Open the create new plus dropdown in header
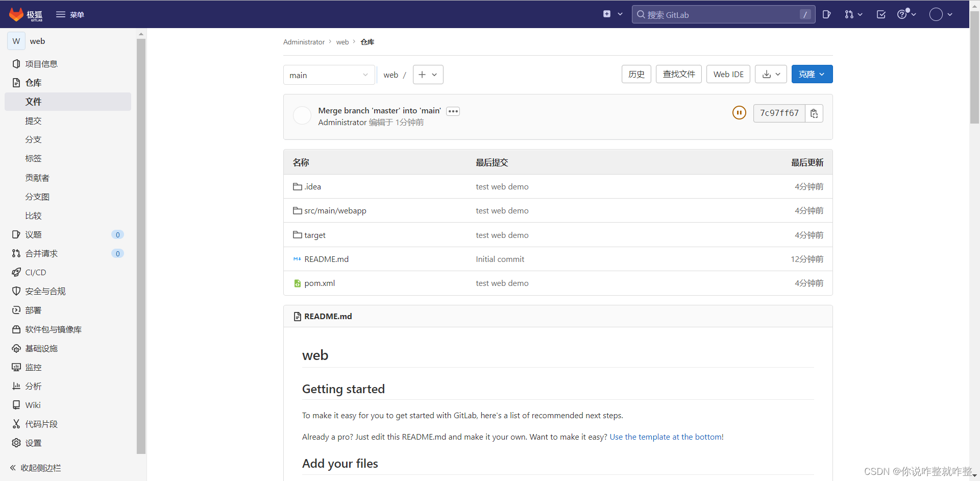This screenshot has height=481, width=980. (x=612, y=14)
